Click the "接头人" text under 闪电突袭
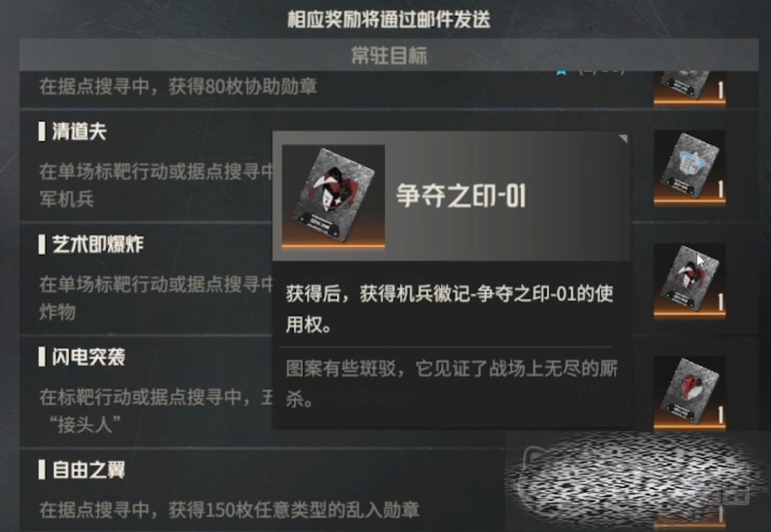771x532 pixels. 84,425
